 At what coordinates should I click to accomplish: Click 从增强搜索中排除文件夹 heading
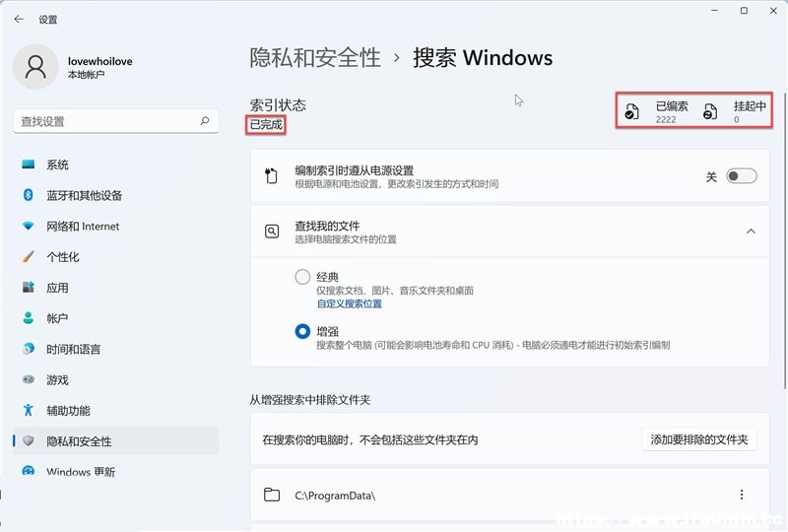click(x=310, y=400)
